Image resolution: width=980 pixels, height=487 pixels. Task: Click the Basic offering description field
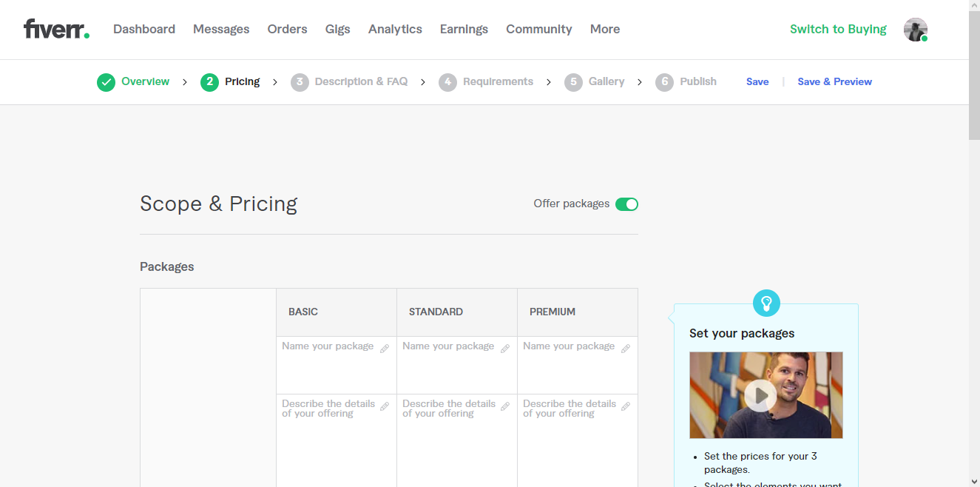point(337,440)
